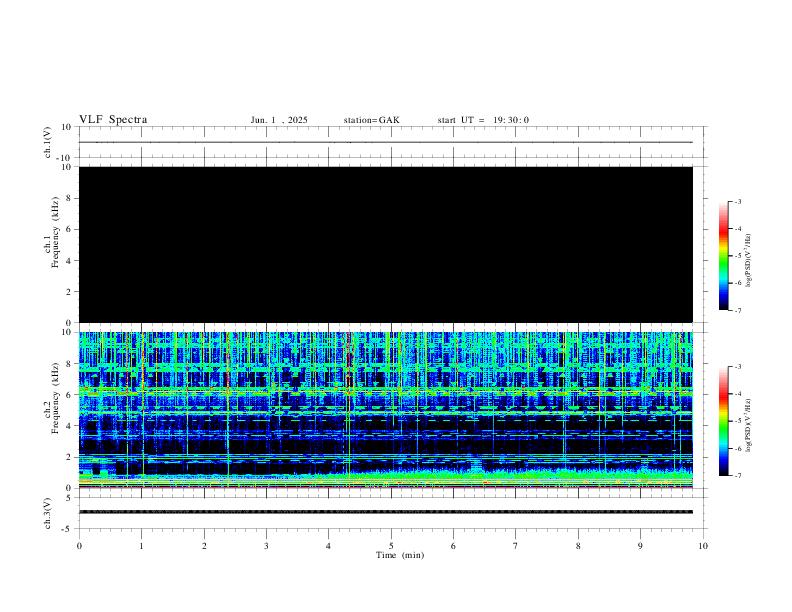The height and width of the screenshot is (612, 792).
Task: Click the 'ch.1(V)' waveform axis label
Action: [47, 142]
